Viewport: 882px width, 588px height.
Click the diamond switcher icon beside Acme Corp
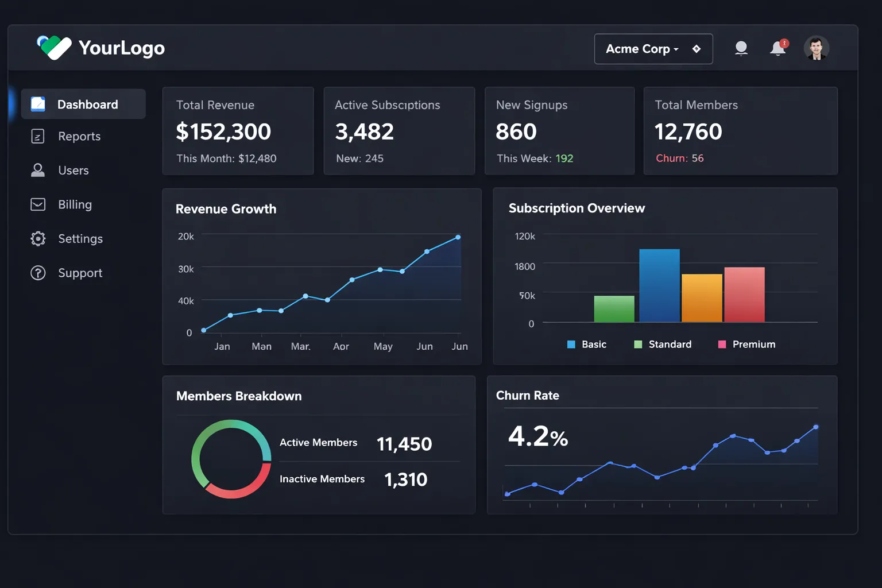point(697,49)
